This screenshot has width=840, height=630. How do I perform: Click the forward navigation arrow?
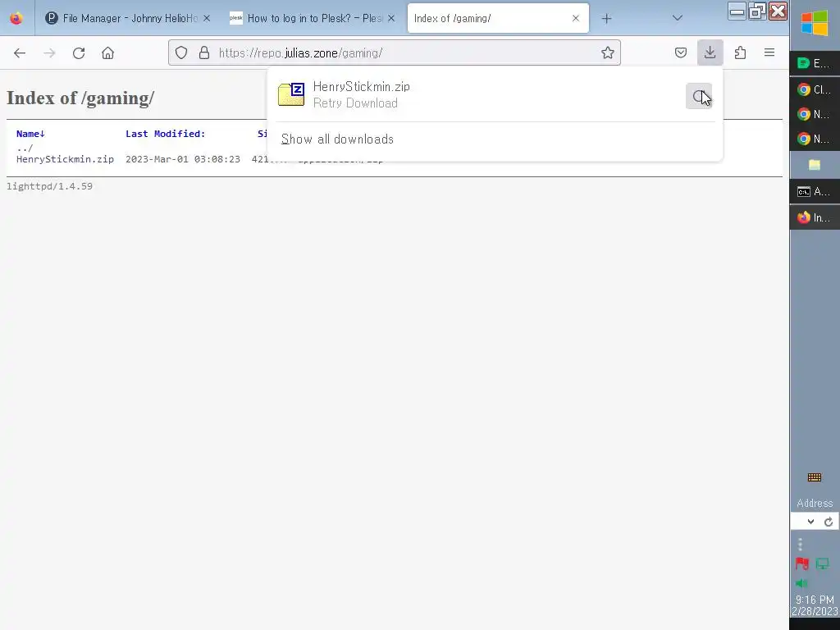pyautogui.click(x=49, y=53)
